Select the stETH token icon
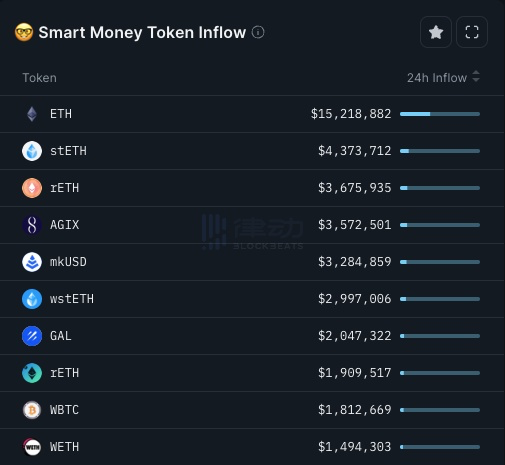Image resolution: width=505 pixels, height=465 pixels. tap(32, 151)
